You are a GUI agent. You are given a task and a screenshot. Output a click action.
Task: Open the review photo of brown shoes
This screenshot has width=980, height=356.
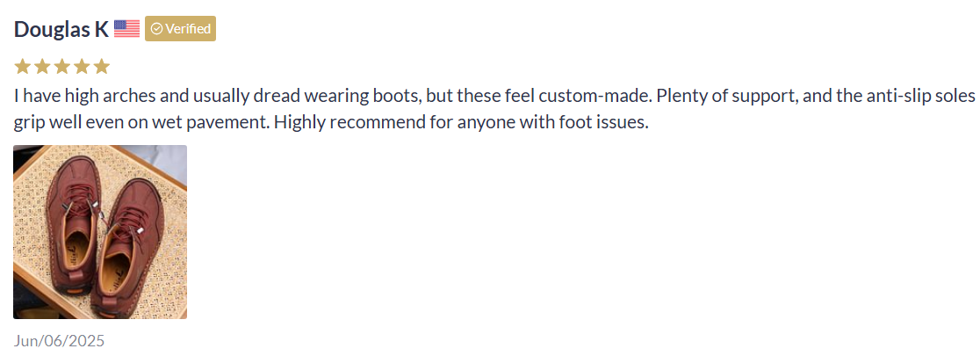click(x=100, y=232)
